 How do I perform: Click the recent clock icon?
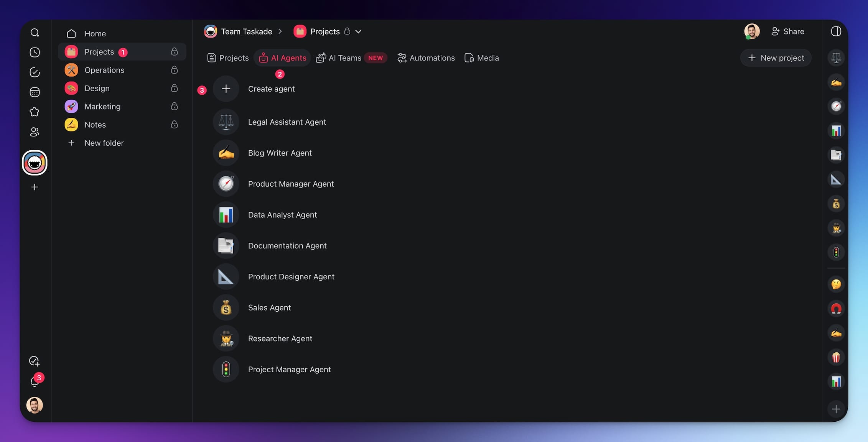point(35,53)
